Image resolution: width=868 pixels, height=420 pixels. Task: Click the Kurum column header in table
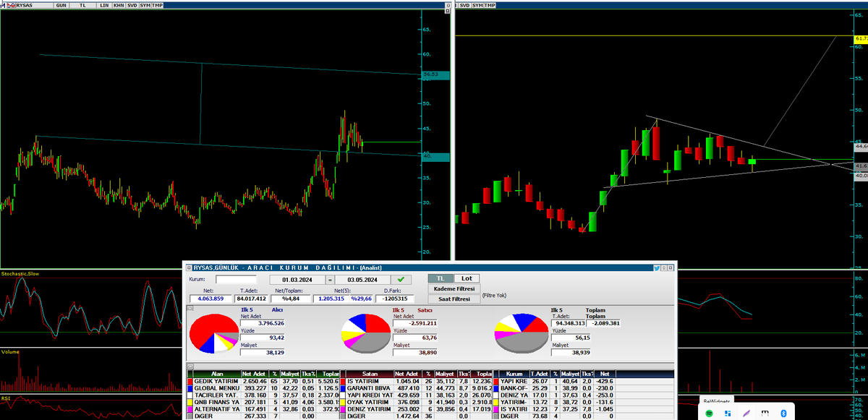[514, 374]
